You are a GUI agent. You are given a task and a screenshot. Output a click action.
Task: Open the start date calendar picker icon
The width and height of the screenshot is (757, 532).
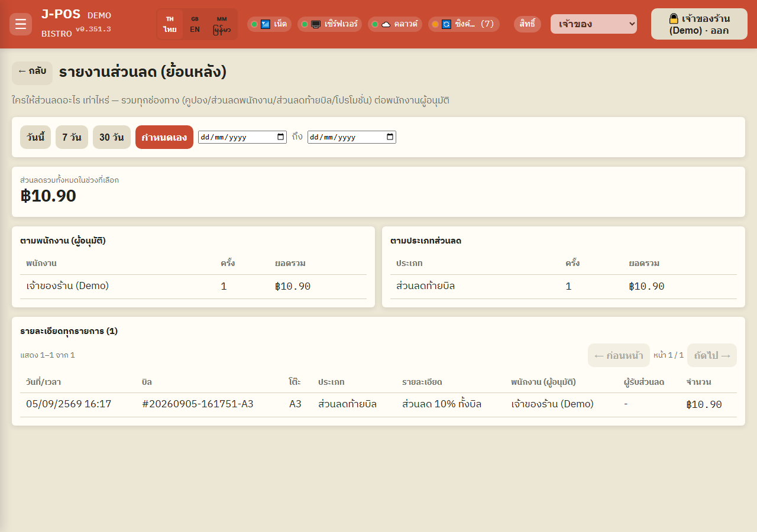point(281,137)
